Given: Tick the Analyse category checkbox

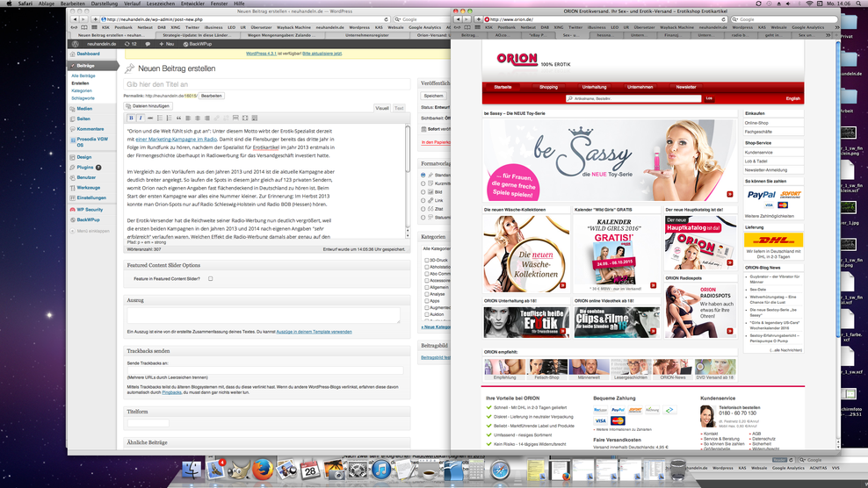Looking at the screenshot, I should pos(426,294).
